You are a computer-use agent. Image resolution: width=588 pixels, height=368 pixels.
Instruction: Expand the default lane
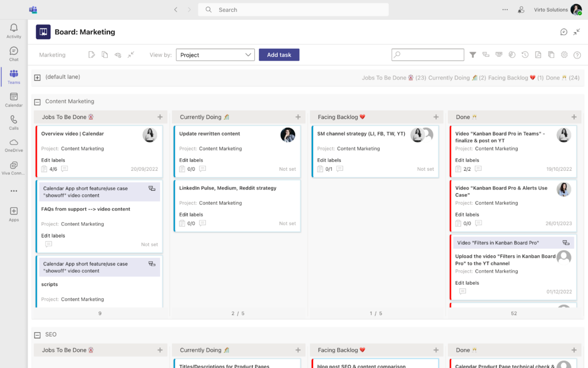[x=37, y=77]
